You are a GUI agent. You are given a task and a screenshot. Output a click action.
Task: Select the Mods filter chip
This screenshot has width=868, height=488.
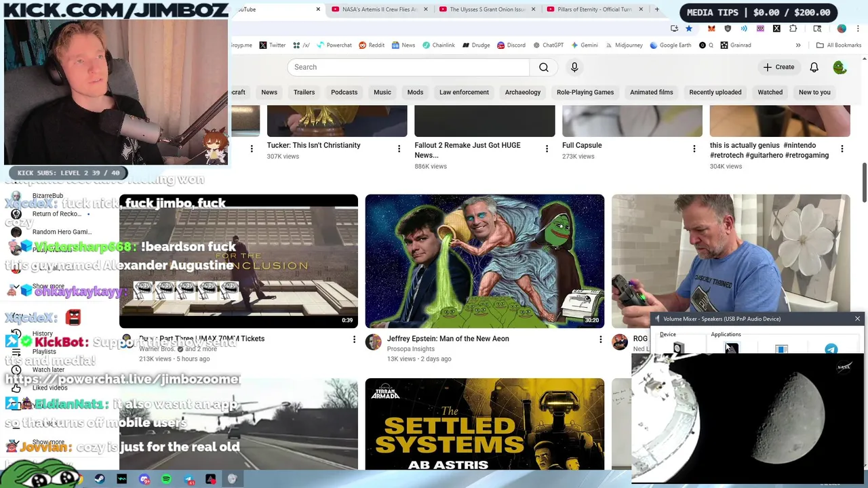(415, 92)
